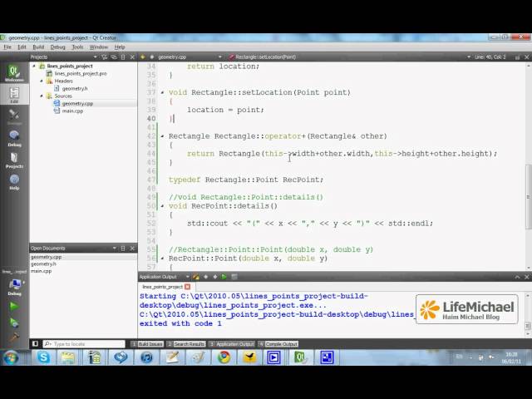Close the Projects side panel
The height and width of the screenshot is (399, 532).
click(132, 57)
